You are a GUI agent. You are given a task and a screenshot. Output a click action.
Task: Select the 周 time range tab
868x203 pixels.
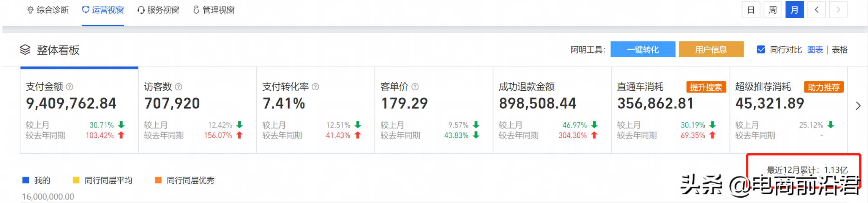click(772, 10)
